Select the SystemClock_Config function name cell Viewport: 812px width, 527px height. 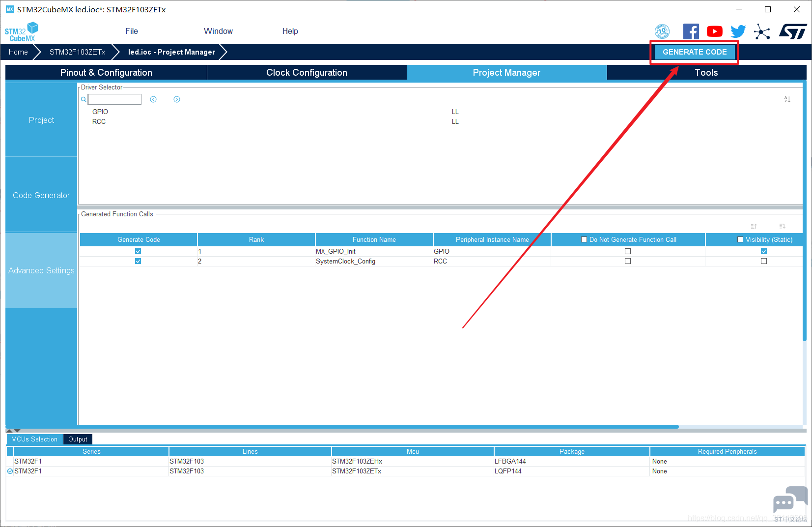[x=374, y=261]
